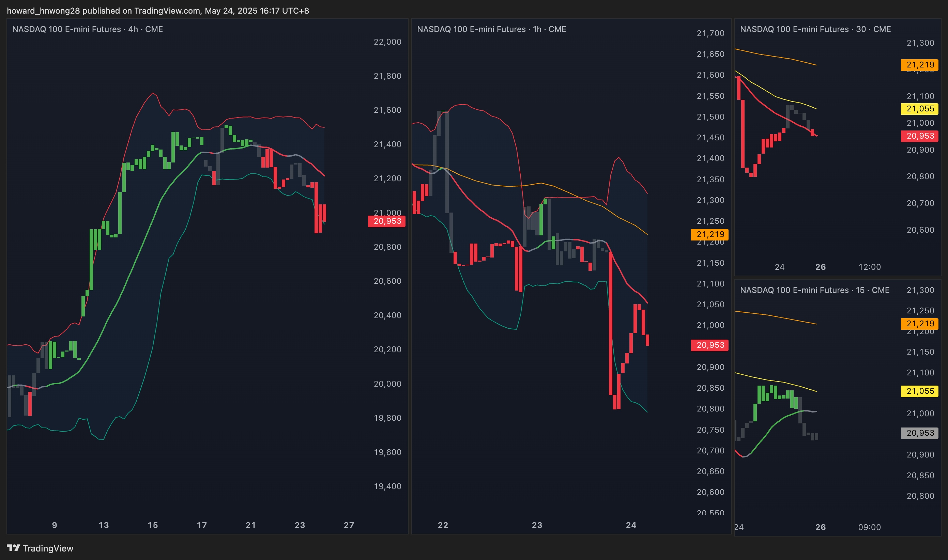The width and height of the screenshot is (948, 560).
Task: Click the date 23 on 1h time axis
Action: point(537,525)
